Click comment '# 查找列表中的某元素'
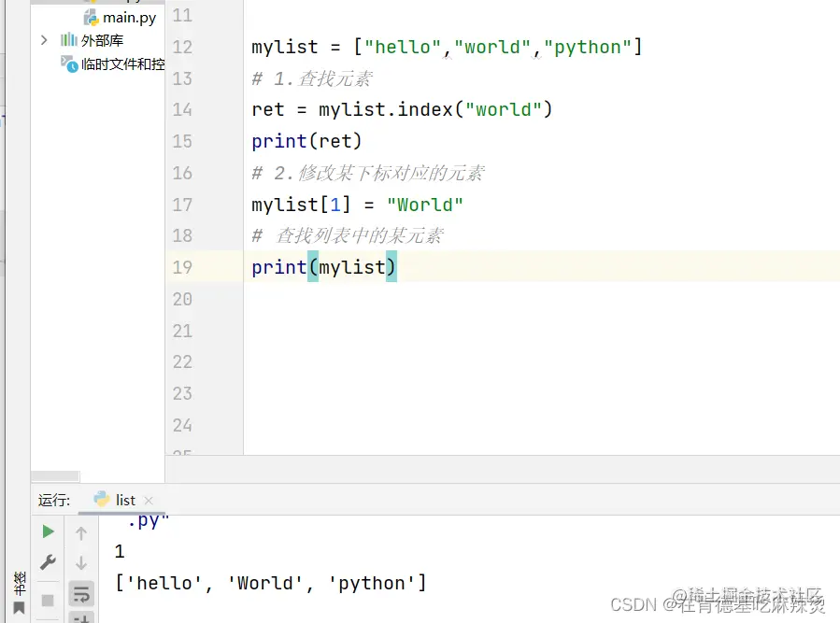Image resolution: width=840 pixels, height=623 pixels. [349, 235]
